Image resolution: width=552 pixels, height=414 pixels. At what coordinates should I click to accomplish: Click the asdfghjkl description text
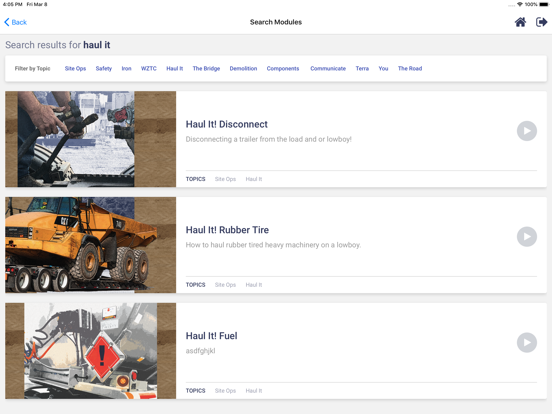[x=200, y=351]
